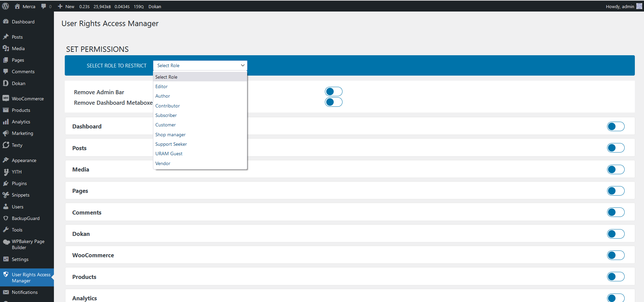The height and width of the screenshot is (302, 644).
Task: Click the Dashboard gauge icon in sidebar
Action: pos(6,21)
